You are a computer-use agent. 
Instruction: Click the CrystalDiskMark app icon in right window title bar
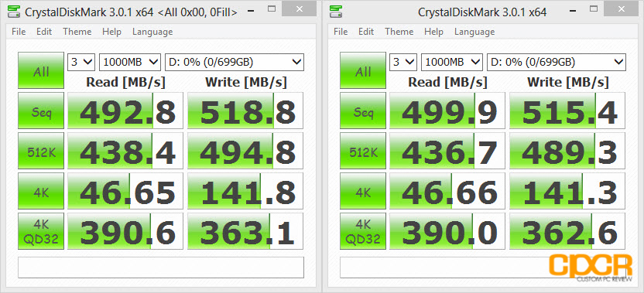(336, 12)
